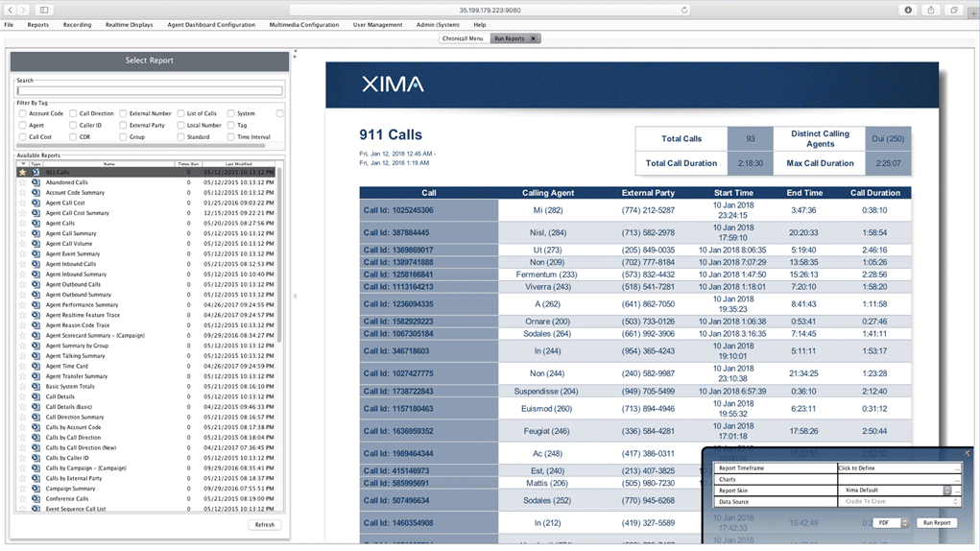This screenshot has height=551, width=980.
Task: Check the Call Direction filter box
Action: pos(73,113)
